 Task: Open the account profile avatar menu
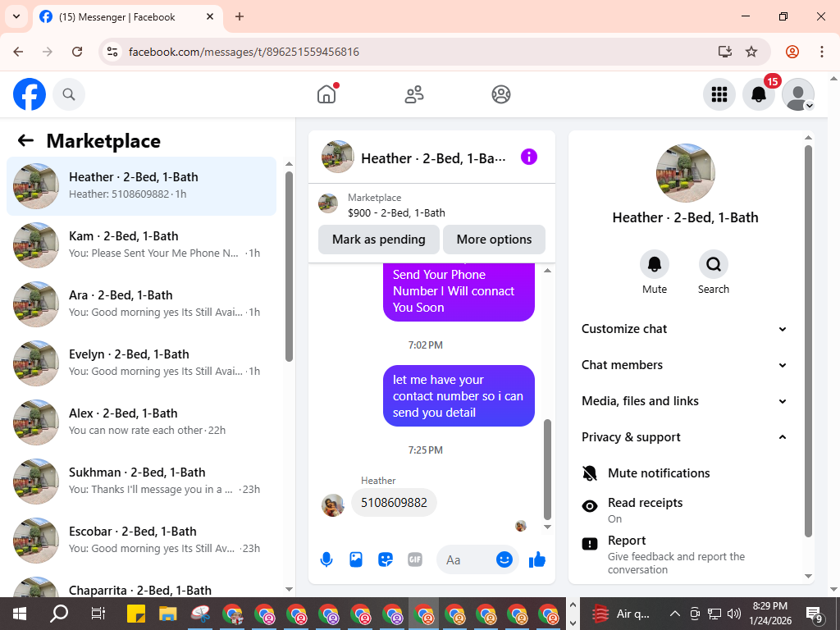(x=798, y=95)
